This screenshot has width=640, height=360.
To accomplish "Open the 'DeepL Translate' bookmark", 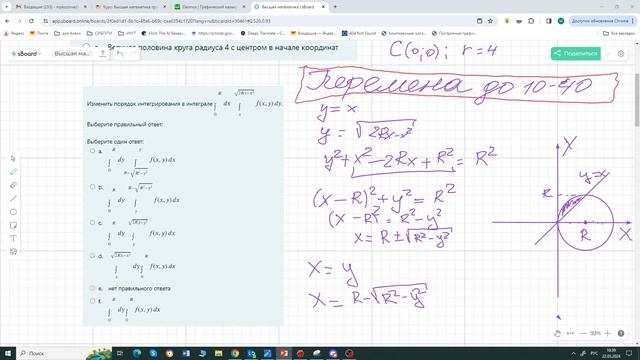I will [263, 33].
